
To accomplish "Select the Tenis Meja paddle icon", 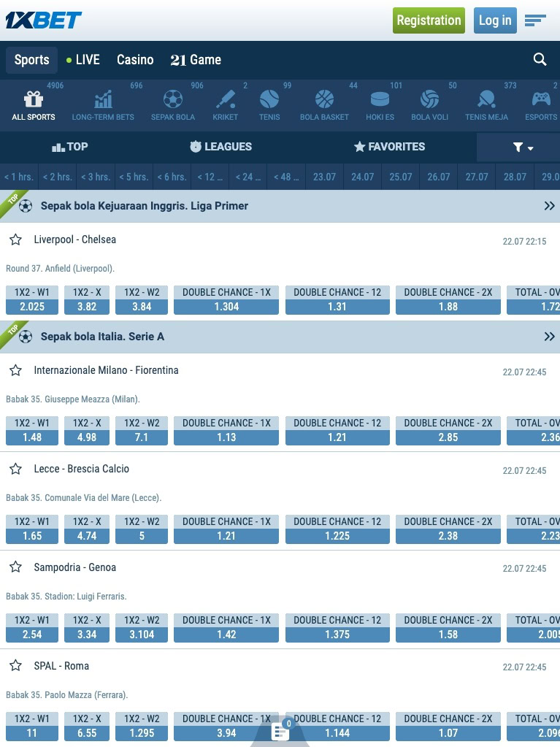I will (487, 99).
